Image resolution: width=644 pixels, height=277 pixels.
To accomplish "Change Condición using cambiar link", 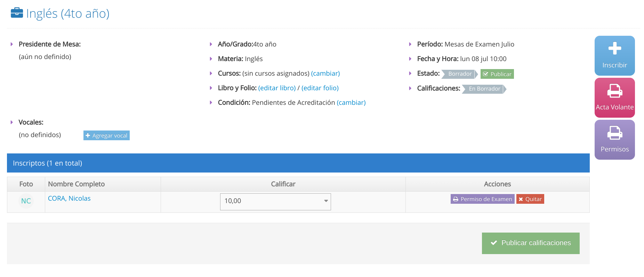I will click(351, 103).
